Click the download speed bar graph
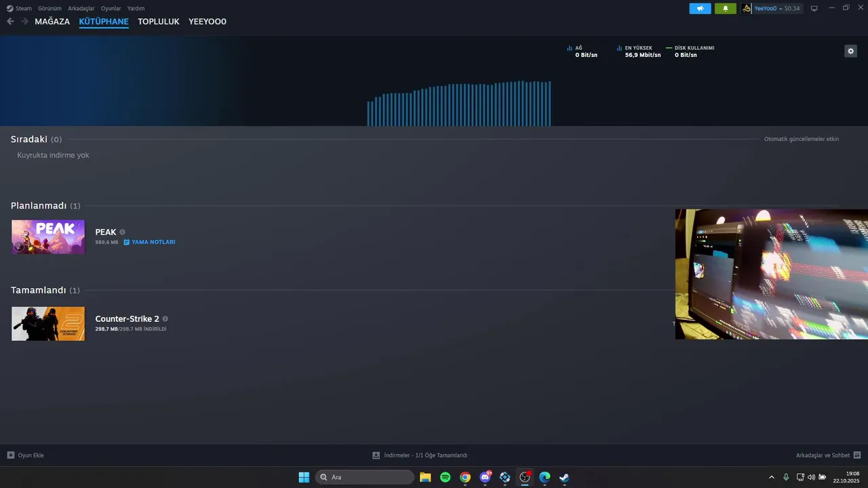The width and height of the screenshot is (868, 488). pos(459,104)
